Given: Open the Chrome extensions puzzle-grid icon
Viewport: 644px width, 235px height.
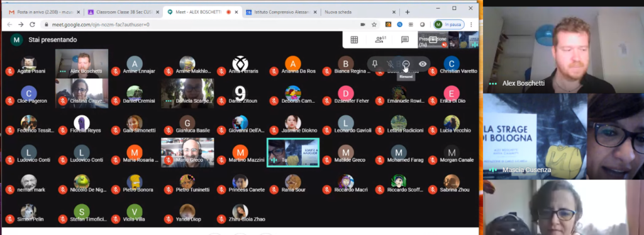Looking at the screenshot, I should tap(411, 25).
